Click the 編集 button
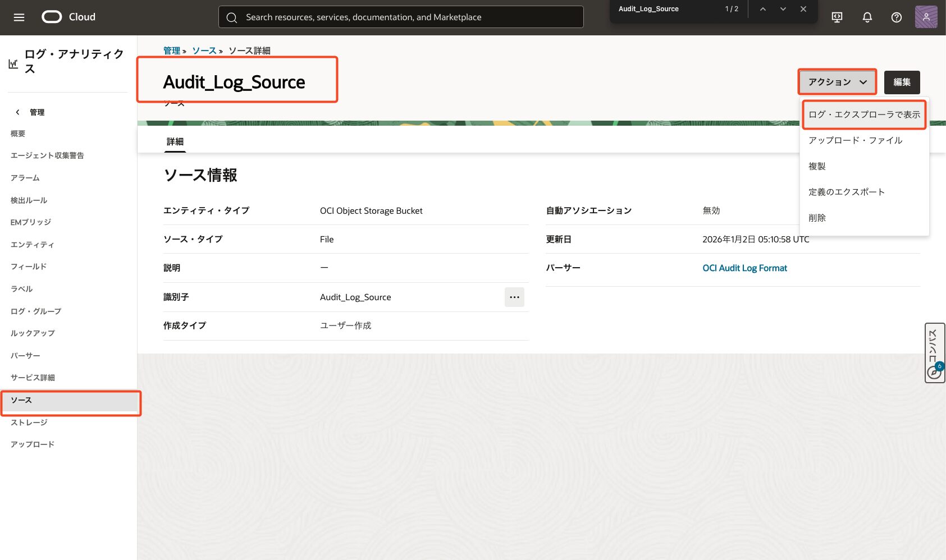Viewport: 946px width, 560px height. click(x=902, y=82)
